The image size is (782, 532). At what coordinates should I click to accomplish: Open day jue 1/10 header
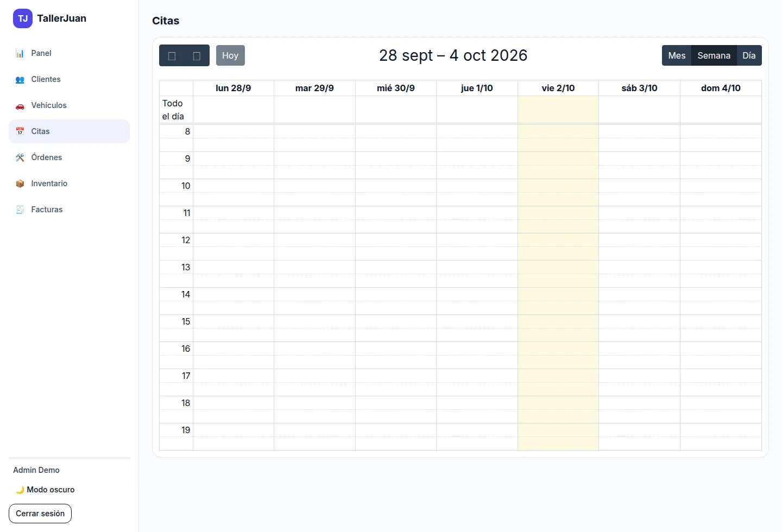point(477,88)
